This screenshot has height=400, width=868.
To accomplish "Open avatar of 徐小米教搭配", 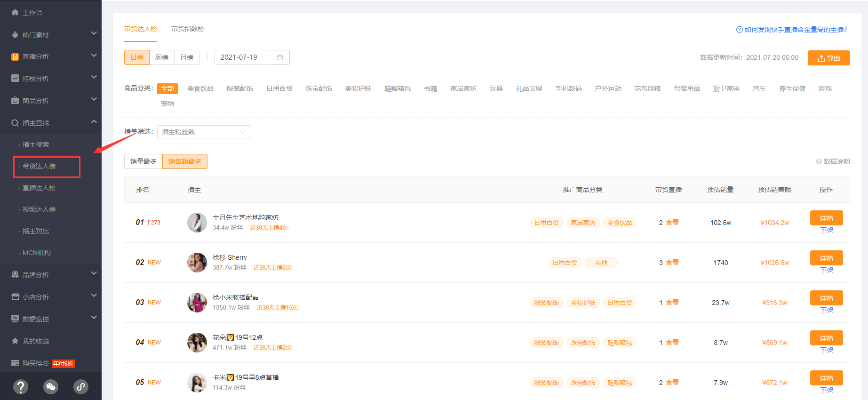I will coord(197,303).
